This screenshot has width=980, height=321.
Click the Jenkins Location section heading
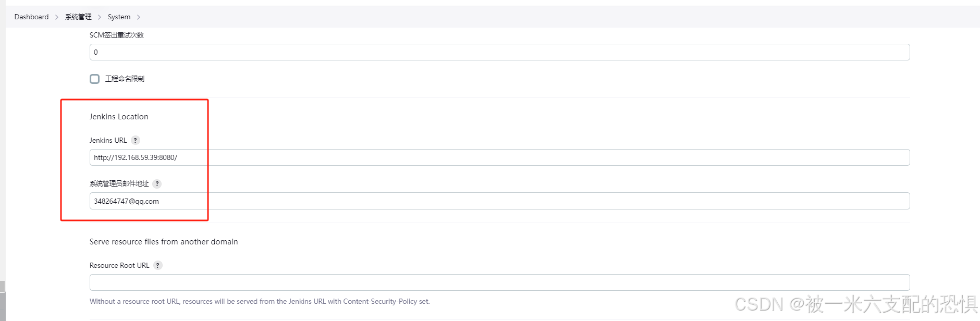coord(119,117)
